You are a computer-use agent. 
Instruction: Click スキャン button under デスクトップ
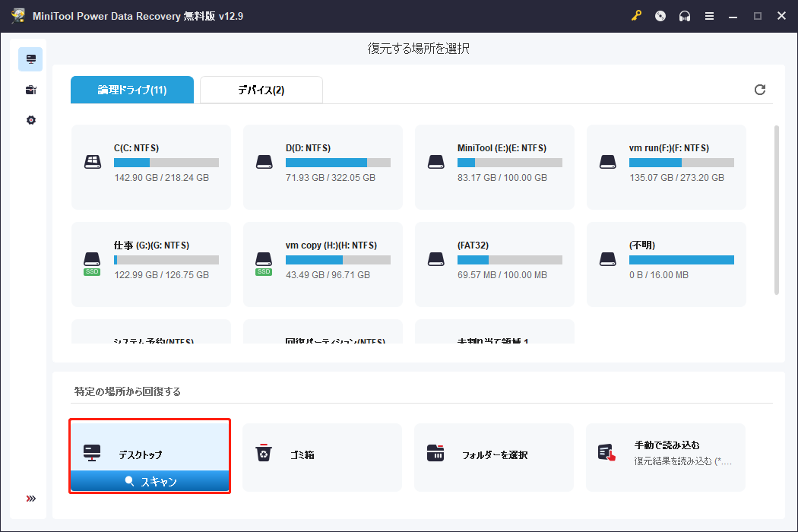[x=150, y=481]
